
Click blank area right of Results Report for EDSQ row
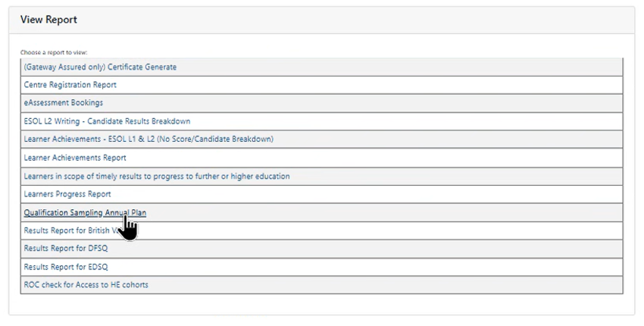(379, 267)
